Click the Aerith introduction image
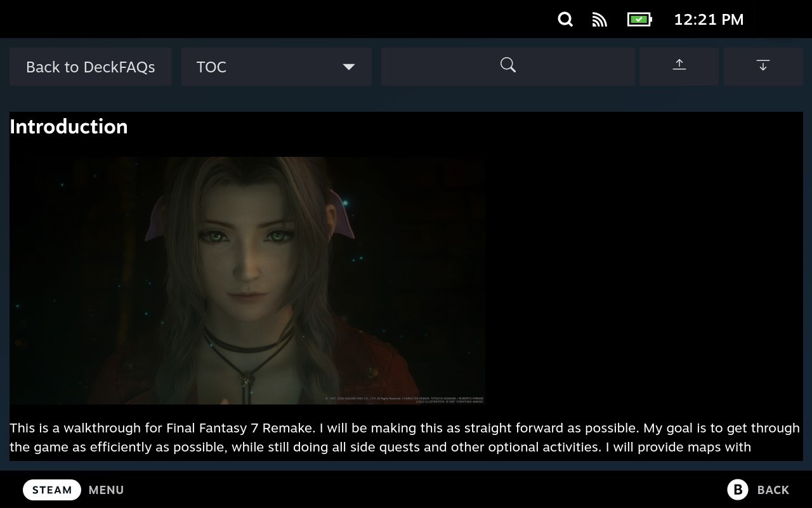Image resolution: width=812 pixels, height=508 pixels. point(247,281)
